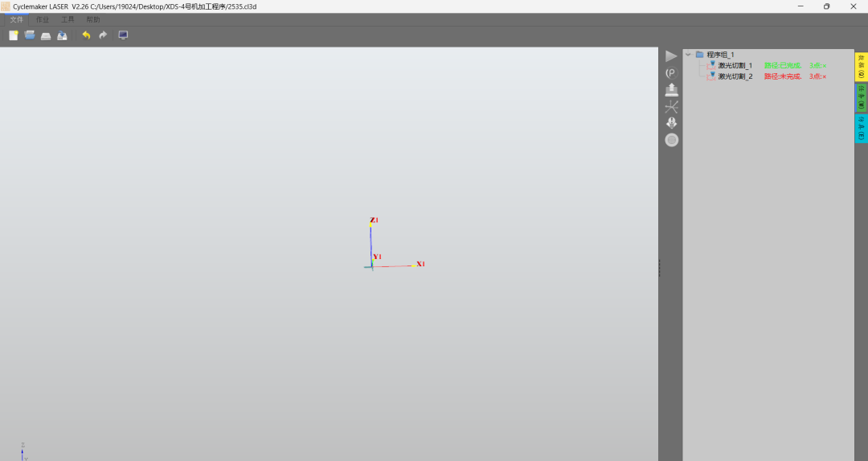The width and height of the screenshot is (868, 461).
Task: Click the coordinate axes icon
Action: pos(671,106)
